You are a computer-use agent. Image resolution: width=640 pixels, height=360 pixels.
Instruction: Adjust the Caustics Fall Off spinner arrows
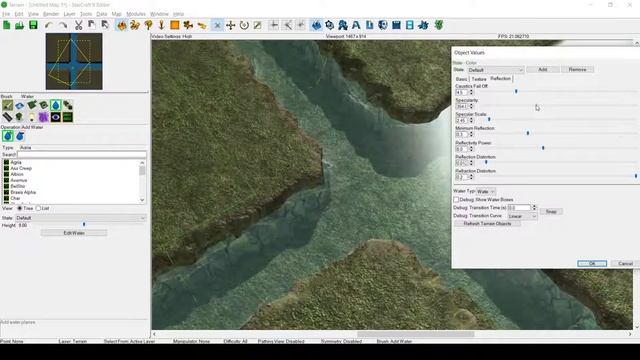pyautogui.click(x=471, y=93)
